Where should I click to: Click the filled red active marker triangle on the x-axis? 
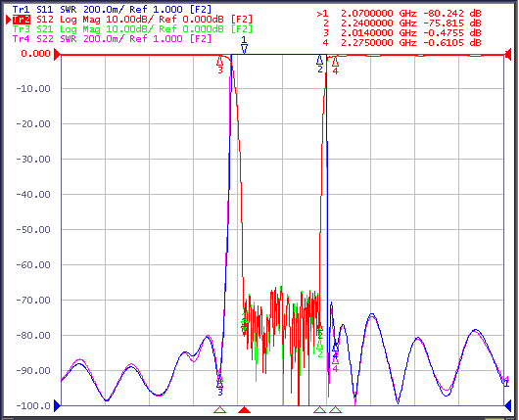pos(244,410)
